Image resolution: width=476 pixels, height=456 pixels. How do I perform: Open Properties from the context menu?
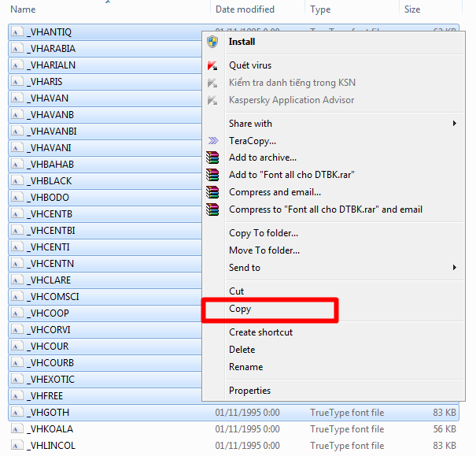(x=249, y=391)
